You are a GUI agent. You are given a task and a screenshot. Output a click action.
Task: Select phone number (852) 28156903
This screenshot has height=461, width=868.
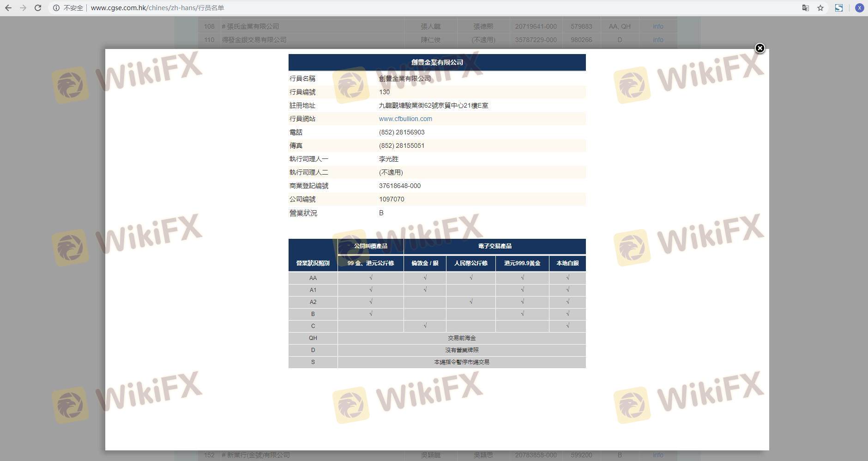[x=402, y=132]
